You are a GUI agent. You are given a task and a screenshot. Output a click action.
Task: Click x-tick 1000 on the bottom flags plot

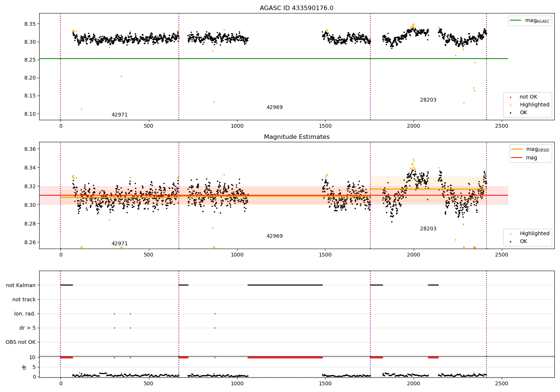point(237,383)
